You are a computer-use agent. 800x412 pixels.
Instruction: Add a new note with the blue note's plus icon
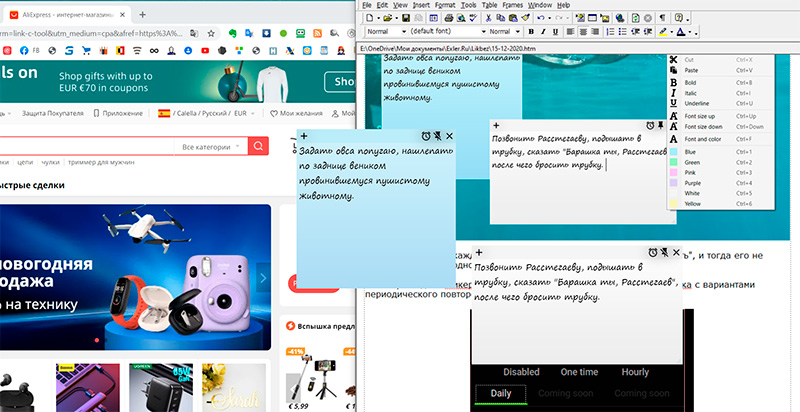pos(304,136)
